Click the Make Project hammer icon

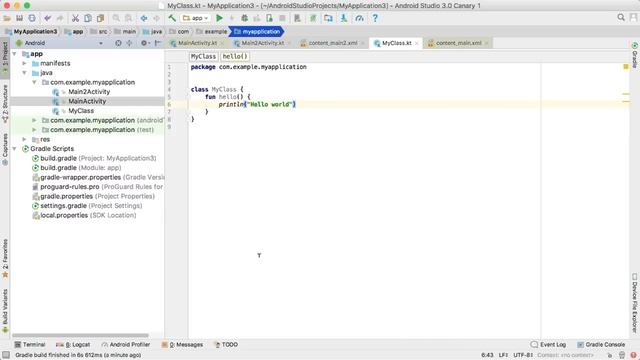coord(172,18)
